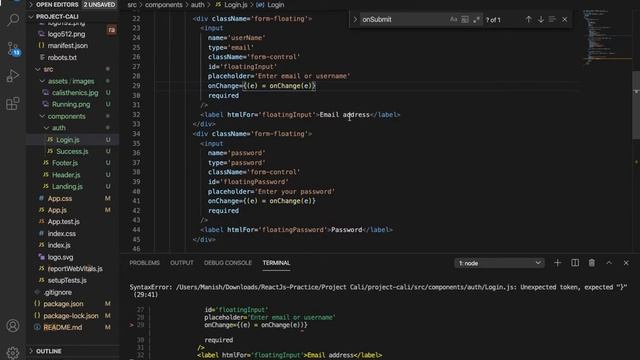Expand the OUTLINE section
This screenshot has width=640, height=360.
[73, 351]
